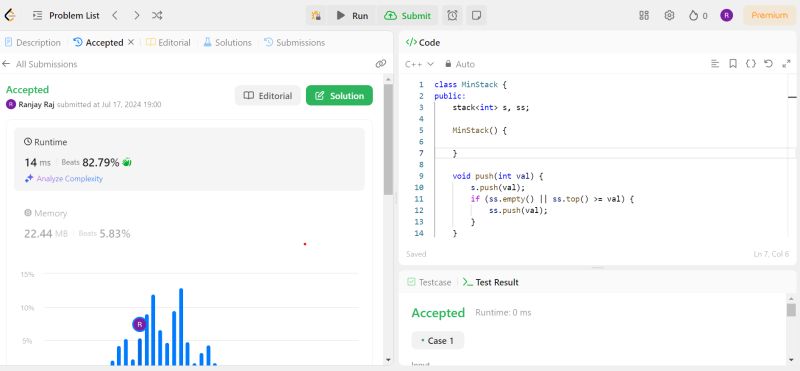Viewport: 800px width, 371px height.
Task: Open the Problem List panel
Action: (x=66, y=16)
